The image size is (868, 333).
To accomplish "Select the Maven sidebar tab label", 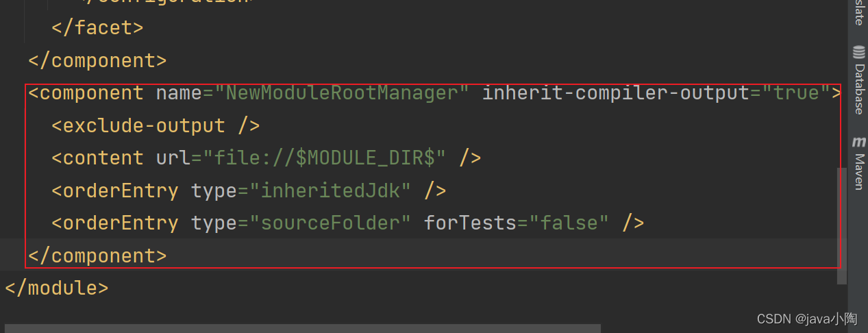I will coord(858,171).
